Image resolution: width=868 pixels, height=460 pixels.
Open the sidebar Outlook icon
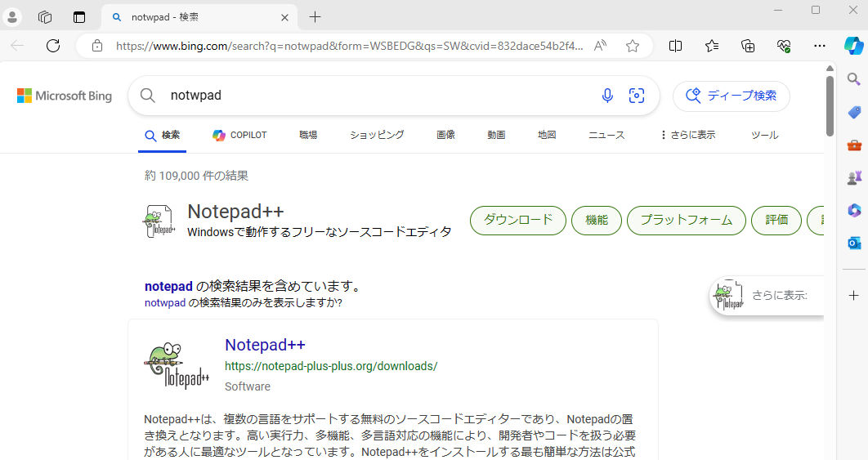point(854,243)
